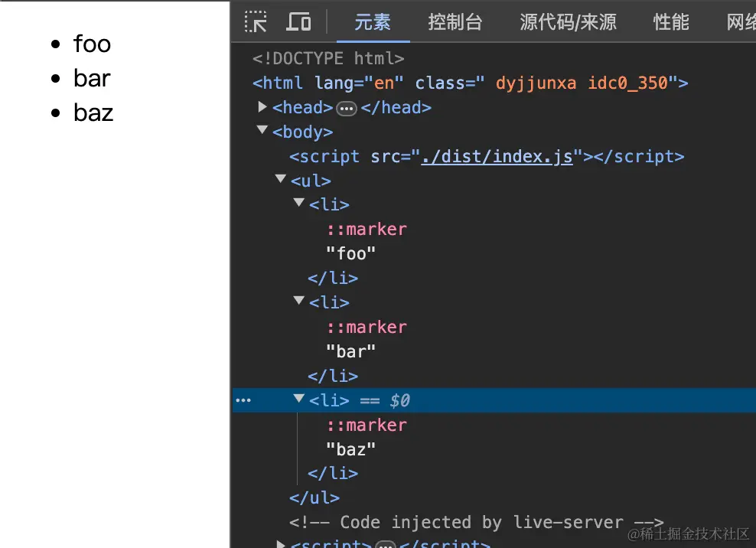Select the opening <ul> tag

pos(311,181)
